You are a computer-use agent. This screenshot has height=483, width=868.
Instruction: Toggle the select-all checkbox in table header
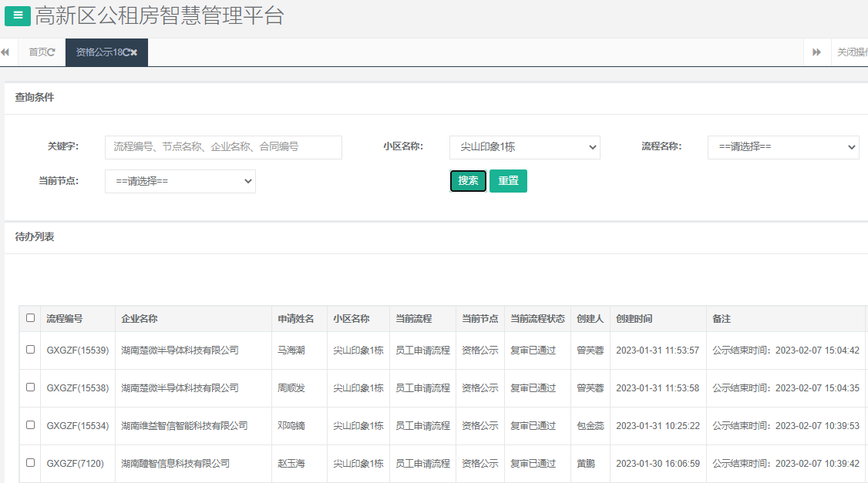coord(29,318)
